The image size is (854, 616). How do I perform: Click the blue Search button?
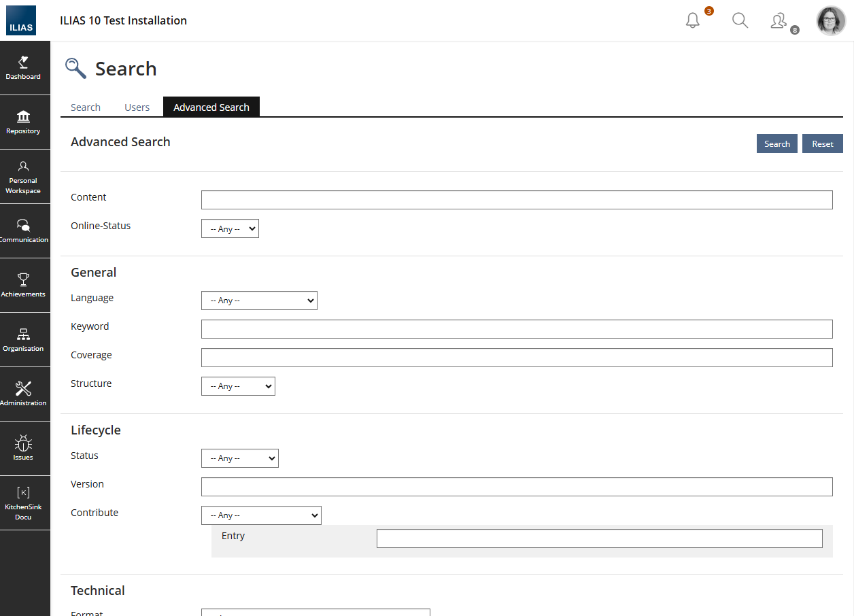point(776,144)
